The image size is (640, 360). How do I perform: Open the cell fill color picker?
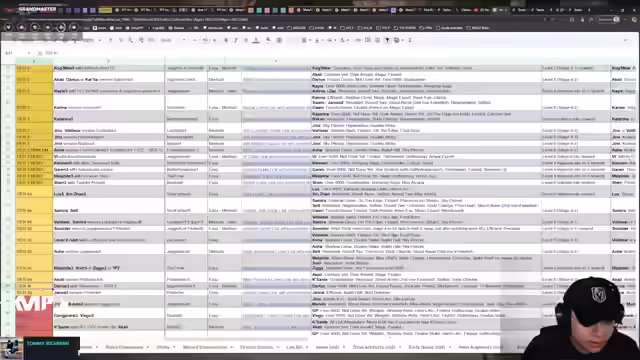(x=268, y=40)
